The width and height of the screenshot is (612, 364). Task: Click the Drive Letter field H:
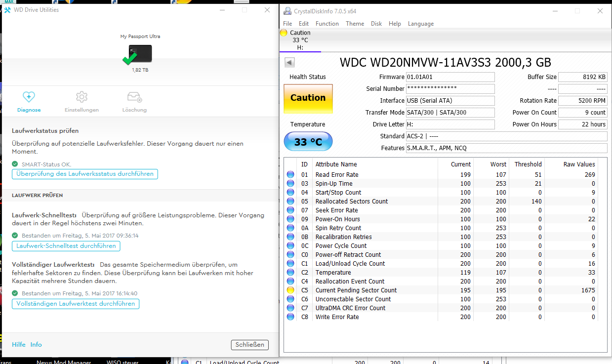(x=450, y=124)
